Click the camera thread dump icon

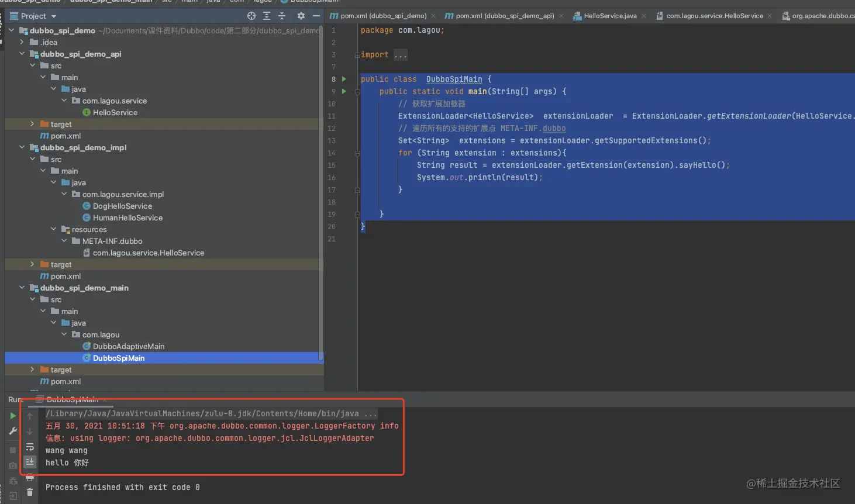click(x=13, y=465)
